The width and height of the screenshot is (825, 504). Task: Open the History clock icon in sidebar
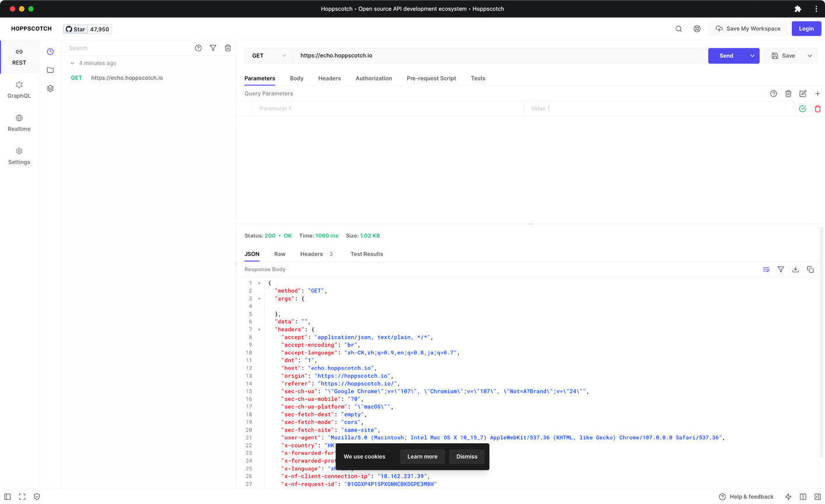tap(50, 52)
